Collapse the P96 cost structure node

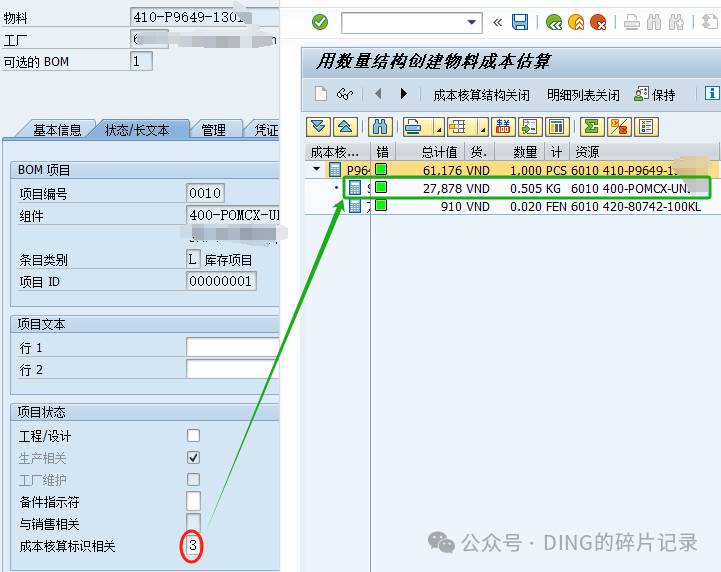point(316,169)
